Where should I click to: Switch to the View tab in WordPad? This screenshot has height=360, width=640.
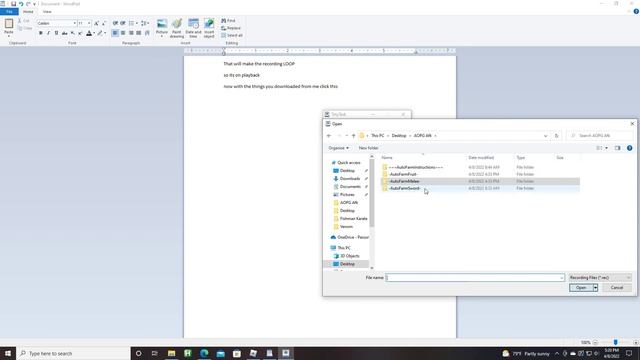[47, 11]
